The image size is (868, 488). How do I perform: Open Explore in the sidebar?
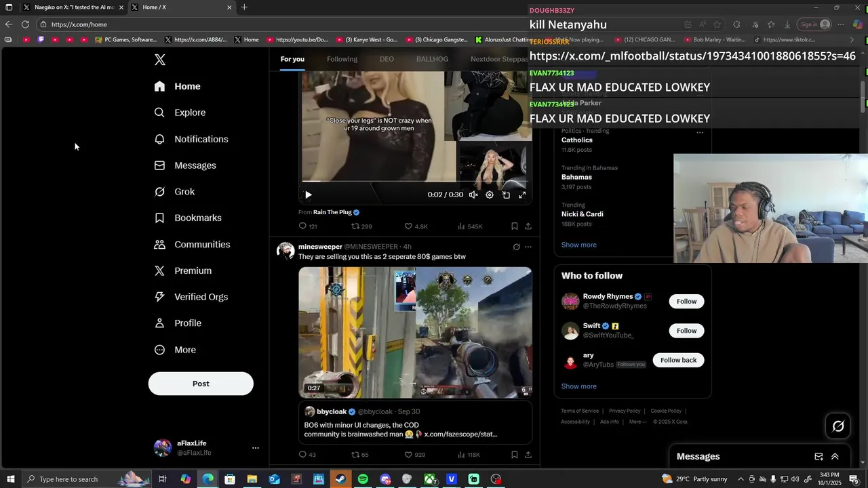pos(180,113)
